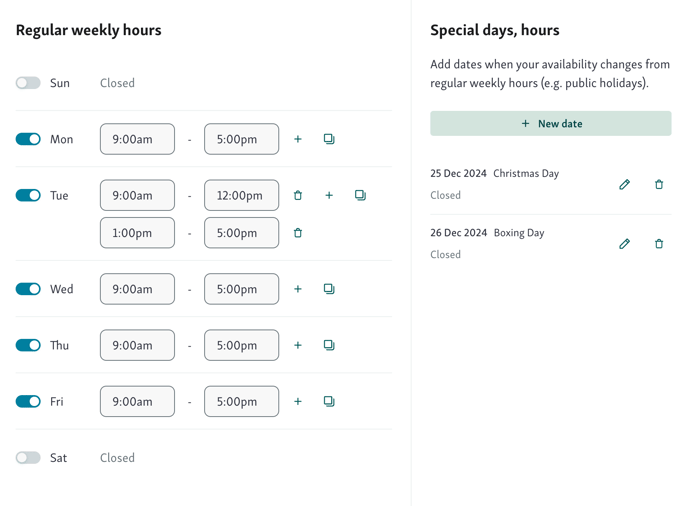Screen dimensions: 688x506
Task: Edit the Christmas Day special date
Action: coord(624,184)
